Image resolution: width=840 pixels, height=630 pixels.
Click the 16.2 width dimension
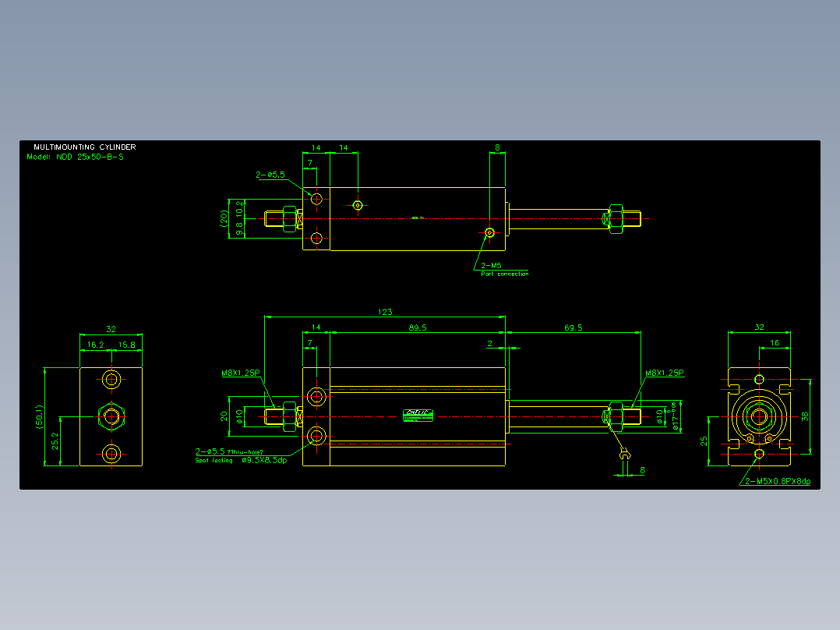(x=95, y=345)
